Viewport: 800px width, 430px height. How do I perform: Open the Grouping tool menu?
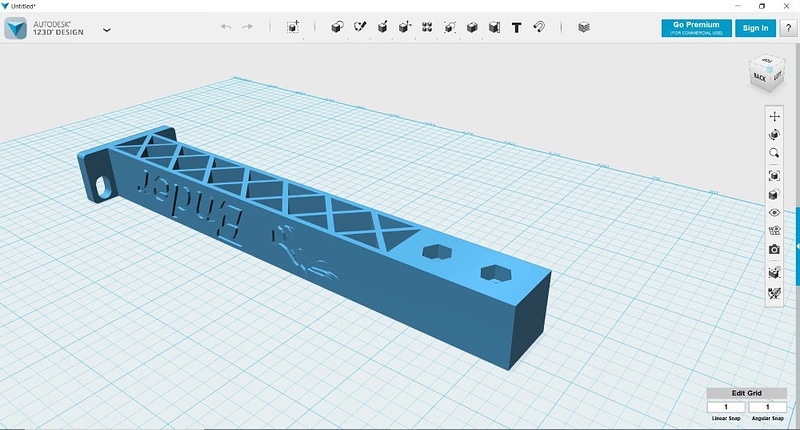click(449, 27)
